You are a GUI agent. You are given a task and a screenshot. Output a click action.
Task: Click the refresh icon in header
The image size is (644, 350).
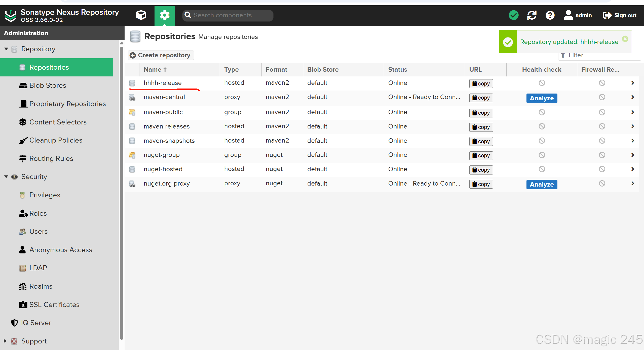(532, 15)
